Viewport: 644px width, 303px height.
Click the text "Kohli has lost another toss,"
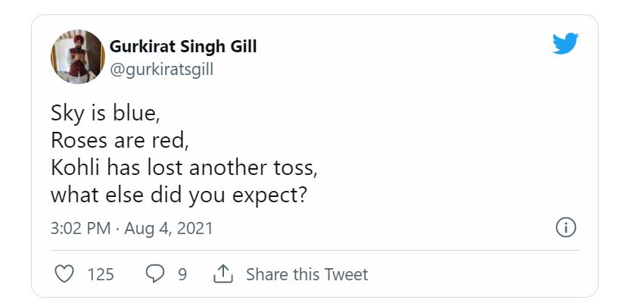184,167
